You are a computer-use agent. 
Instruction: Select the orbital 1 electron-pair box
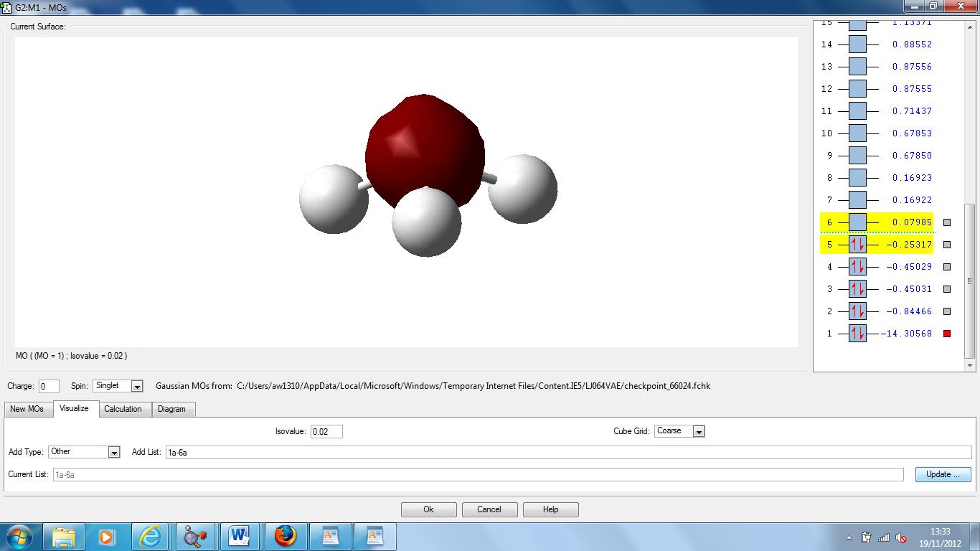[857, 334]
